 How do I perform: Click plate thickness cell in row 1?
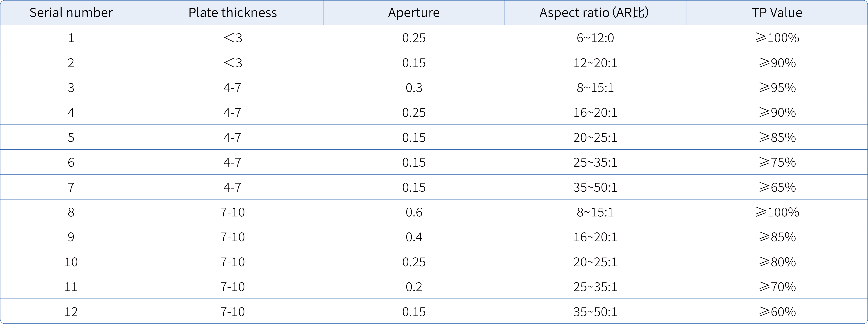[x=232, y=38]
